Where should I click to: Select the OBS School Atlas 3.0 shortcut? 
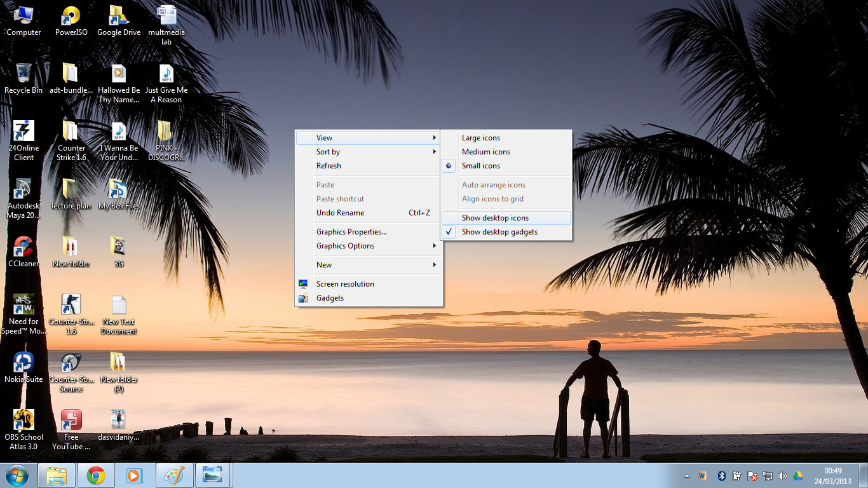pos(24,430)
